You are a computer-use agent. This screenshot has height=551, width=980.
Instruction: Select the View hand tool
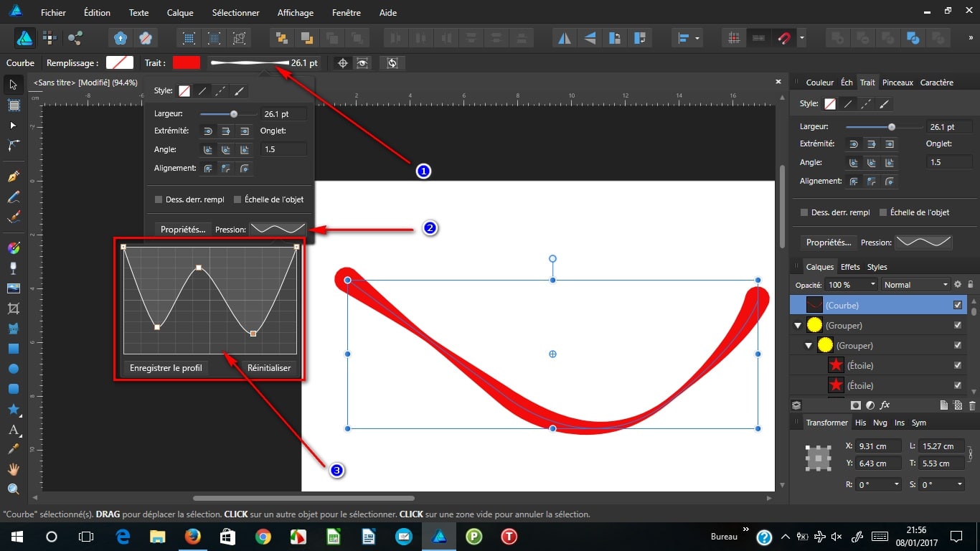(x=13, y=470)
